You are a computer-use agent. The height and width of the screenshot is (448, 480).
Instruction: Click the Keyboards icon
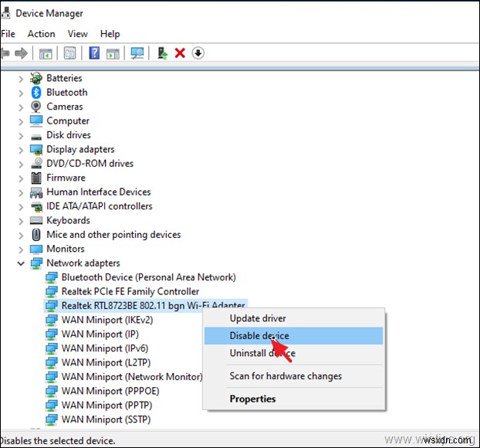(36, 220)
